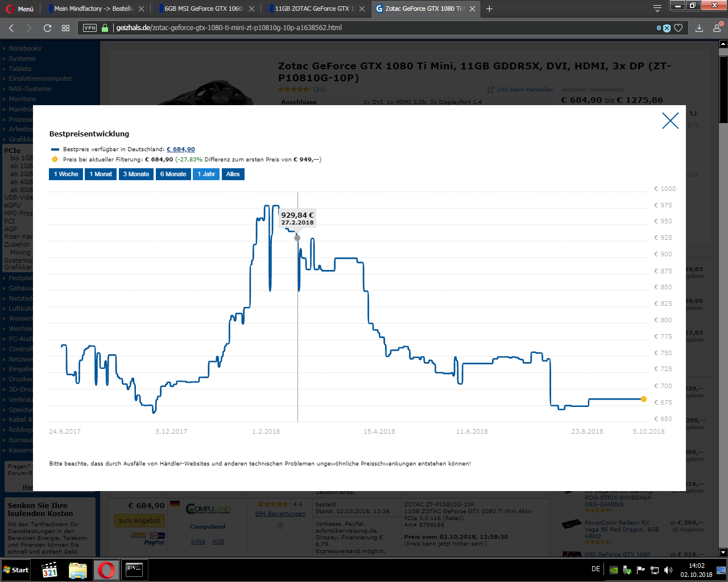The width and height of the screenshot is (728, 582).
Task: Open the Info beim Hersteller link
Action: tap(520, 90)
